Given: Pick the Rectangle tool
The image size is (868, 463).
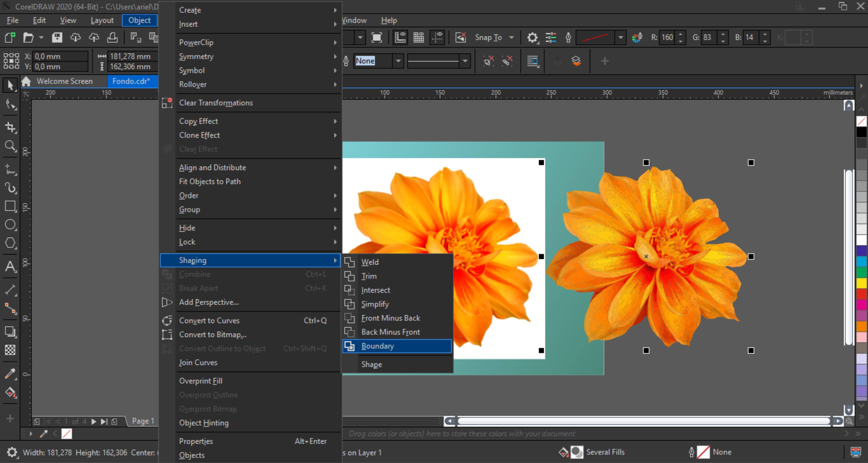Looking at the screenshot, I should pos(10,206).
